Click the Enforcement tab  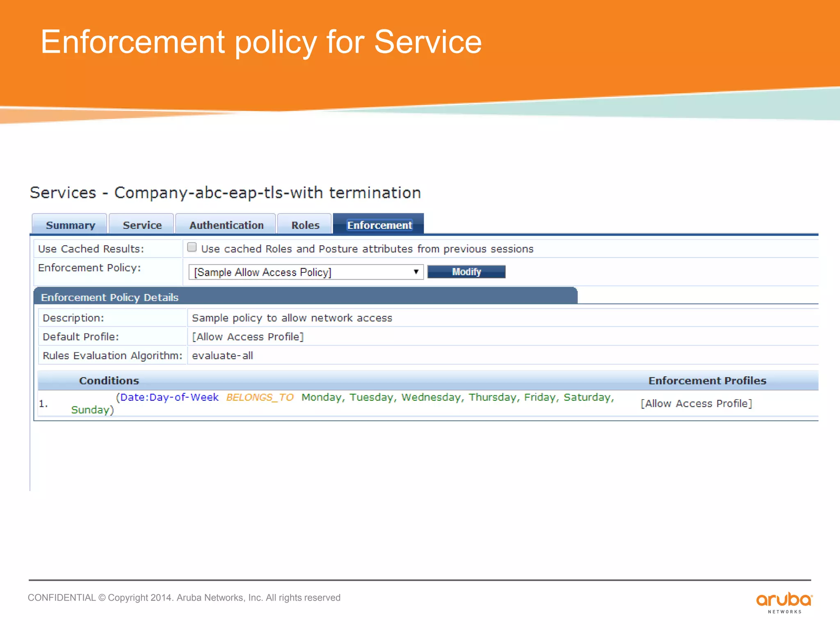[x=379, y=225]
